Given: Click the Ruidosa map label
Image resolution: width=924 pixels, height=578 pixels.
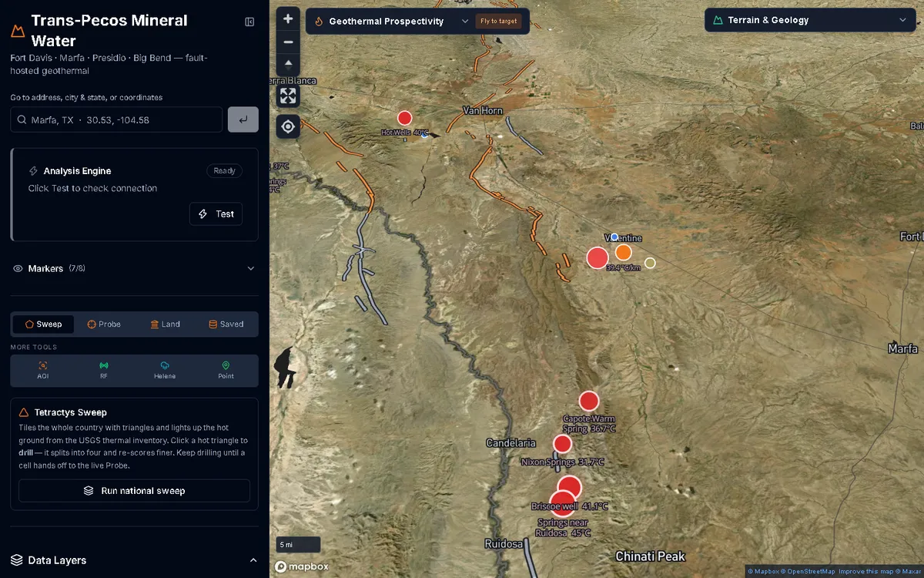Looking at the screenshot, I should [504, 544].
